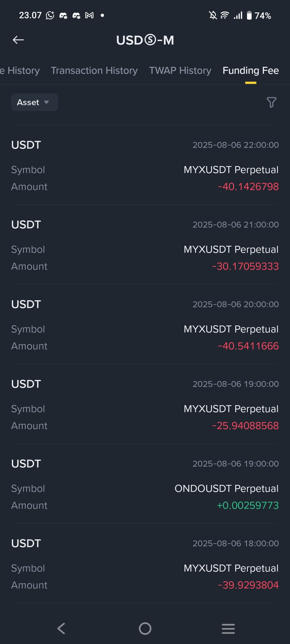The height and width of the screenshot is (644, 290).
Task: Switch to TWAP History tab
Action: (x=180, y=71)
